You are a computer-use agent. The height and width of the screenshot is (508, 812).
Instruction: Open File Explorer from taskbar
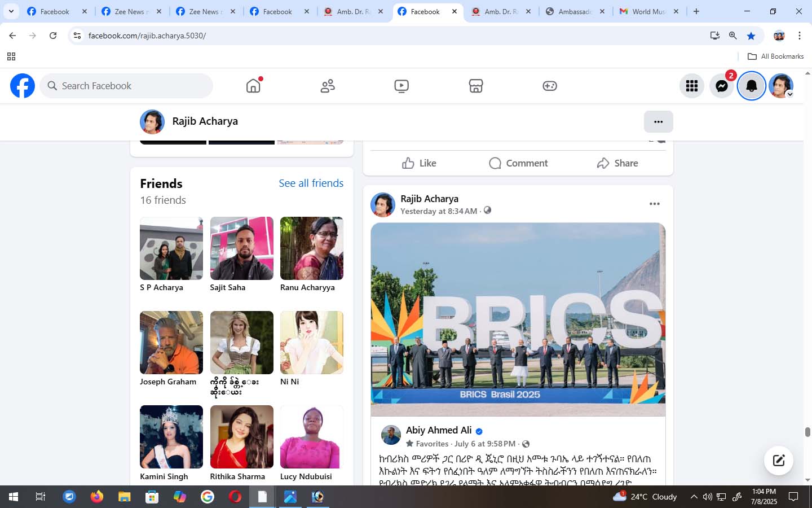(125, 497)
